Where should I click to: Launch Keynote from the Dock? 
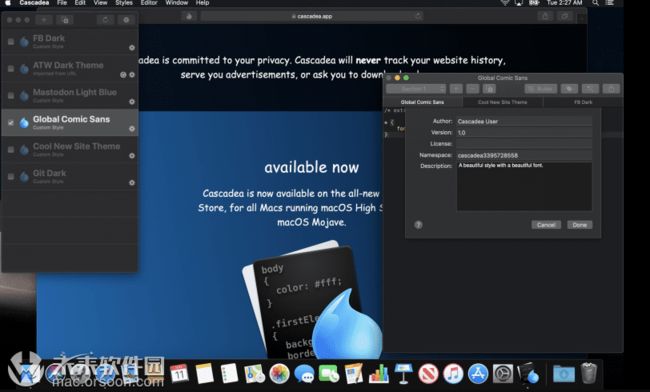tap(403, 374)
